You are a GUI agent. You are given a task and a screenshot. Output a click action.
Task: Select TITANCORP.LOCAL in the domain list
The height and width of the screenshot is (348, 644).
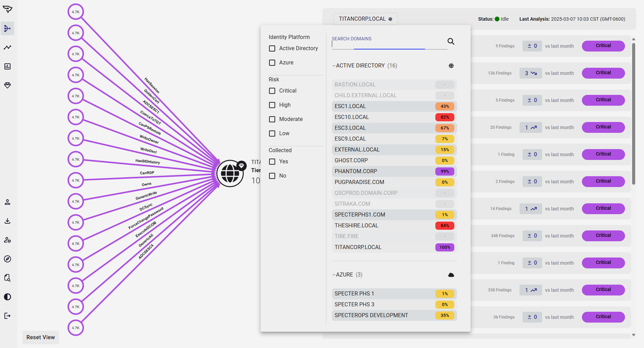tap(394, 247)
